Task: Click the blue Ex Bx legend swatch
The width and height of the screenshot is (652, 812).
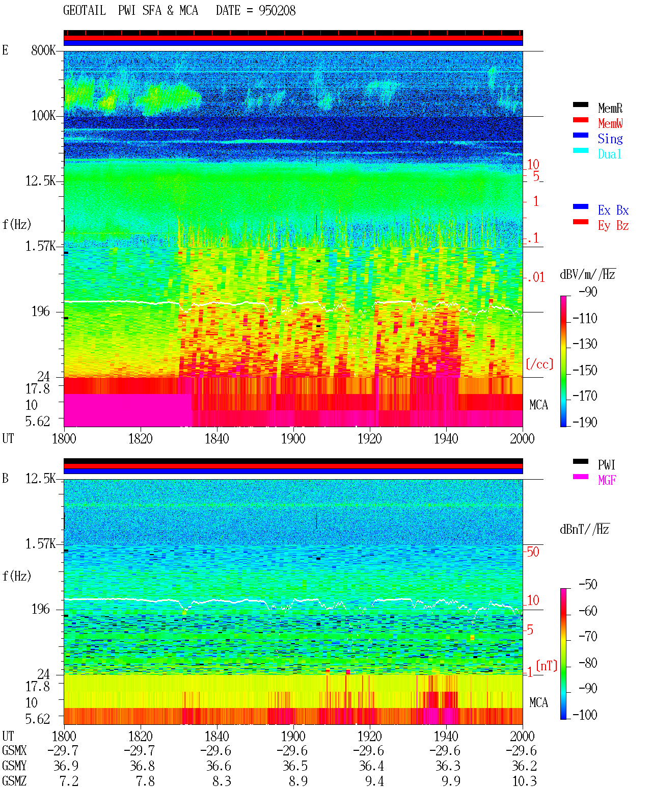Action: [581, 206]
